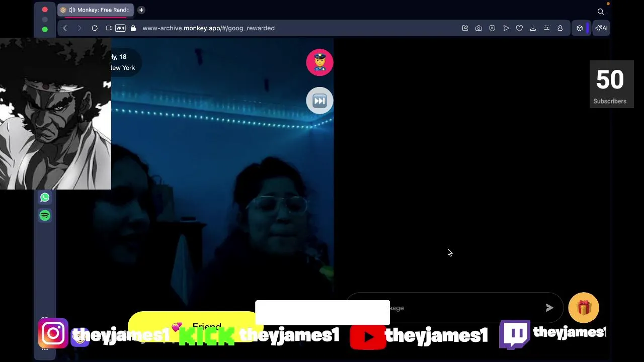
Task: Click the green window maximize button
Action: coord(45,30)
